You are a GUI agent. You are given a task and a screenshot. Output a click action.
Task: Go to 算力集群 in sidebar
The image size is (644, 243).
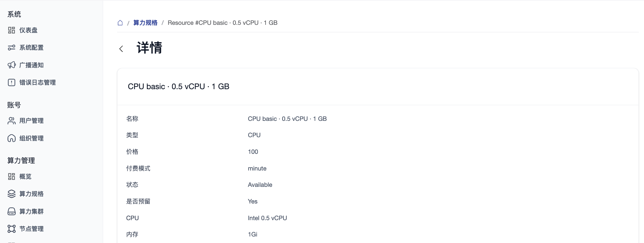coord(31,212)
